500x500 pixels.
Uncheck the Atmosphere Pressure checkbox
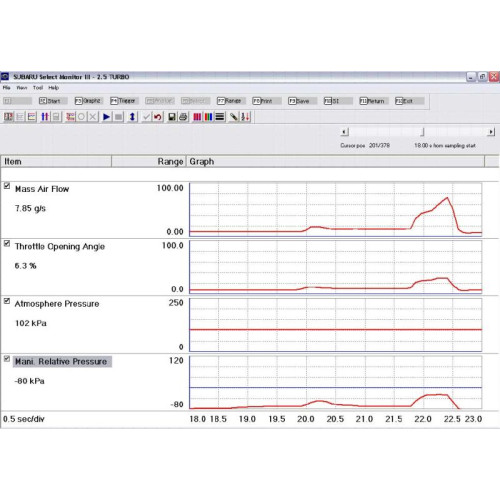point(7,301)
